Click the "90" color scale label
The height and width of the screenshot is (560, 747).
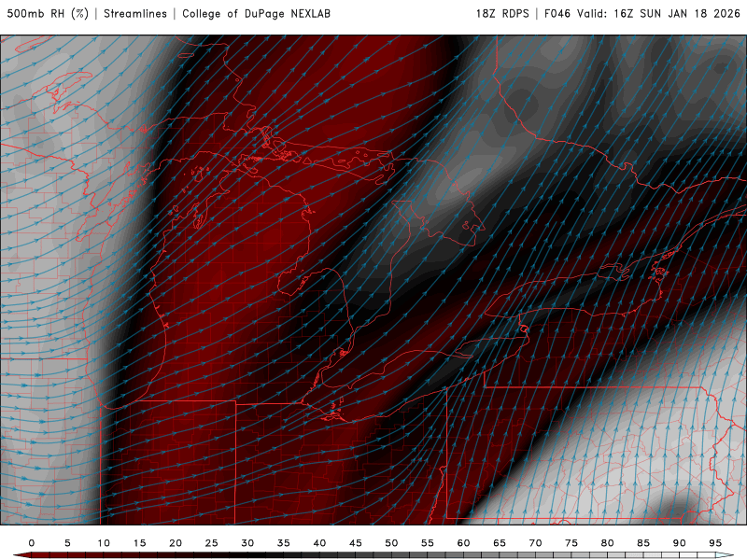(x=680, y=543)
